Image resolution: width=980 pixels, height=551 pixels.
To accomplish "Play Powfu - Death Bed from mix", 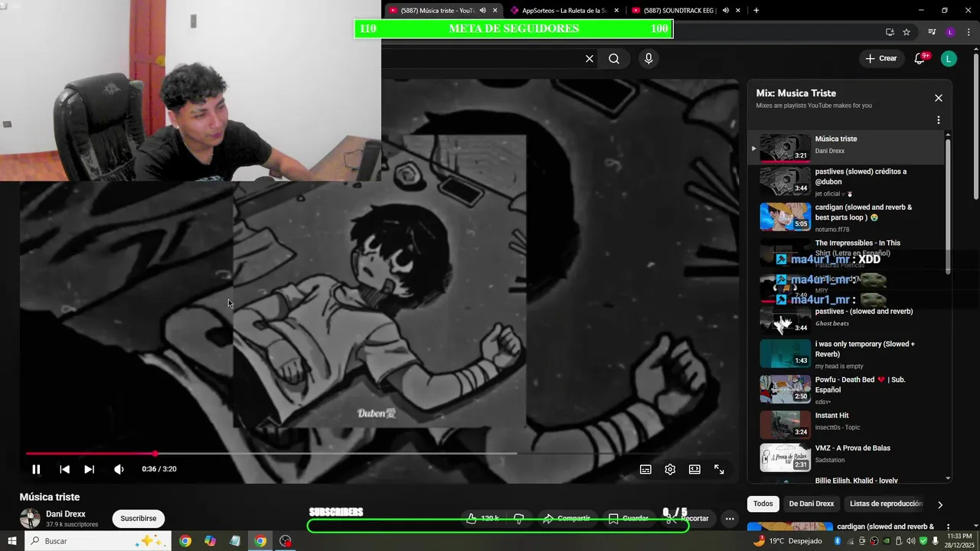I will (847, 390).
